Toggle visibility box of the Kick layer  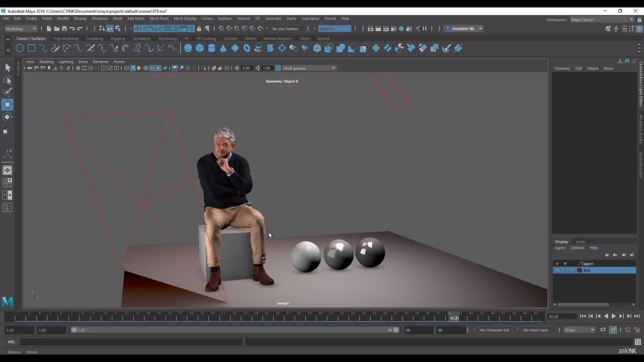click(x=557, y=270)
